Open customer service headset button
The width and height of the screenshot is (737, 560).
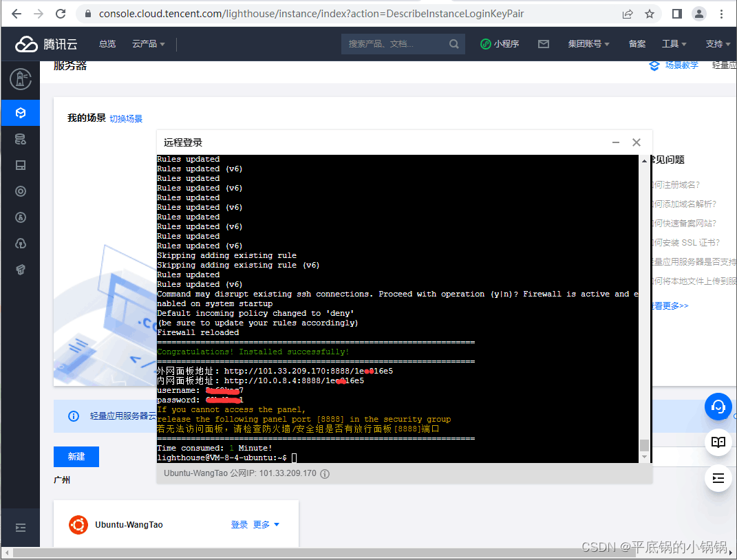point(718,407)
